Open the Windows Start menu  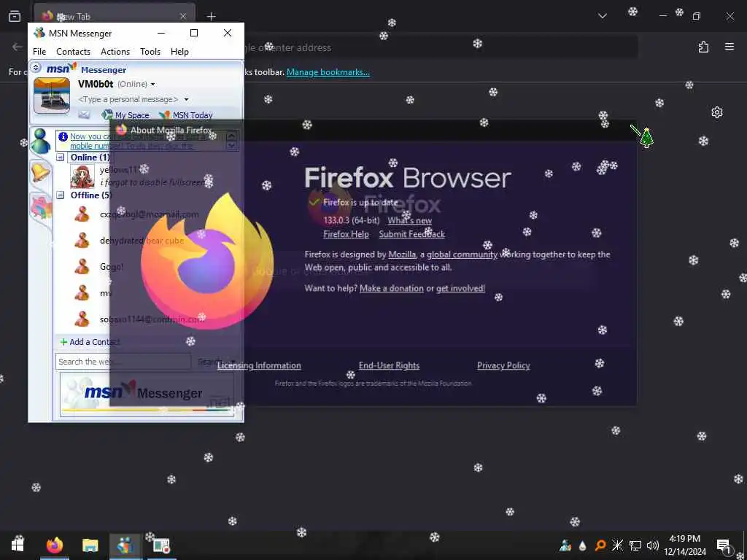[x=18, y=545]
